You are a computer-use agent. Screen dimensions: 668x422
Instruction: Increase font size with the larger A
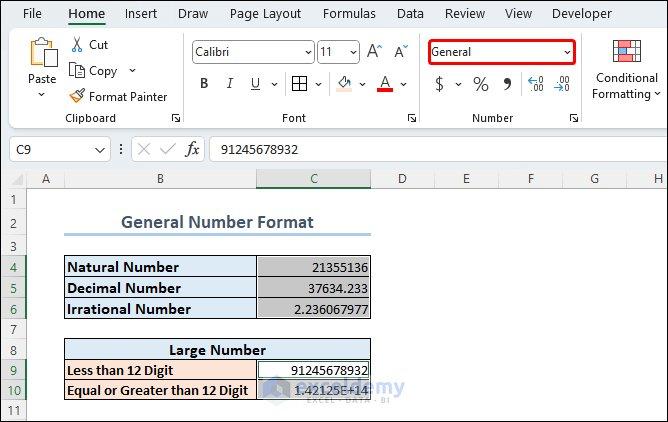[374, 52]
